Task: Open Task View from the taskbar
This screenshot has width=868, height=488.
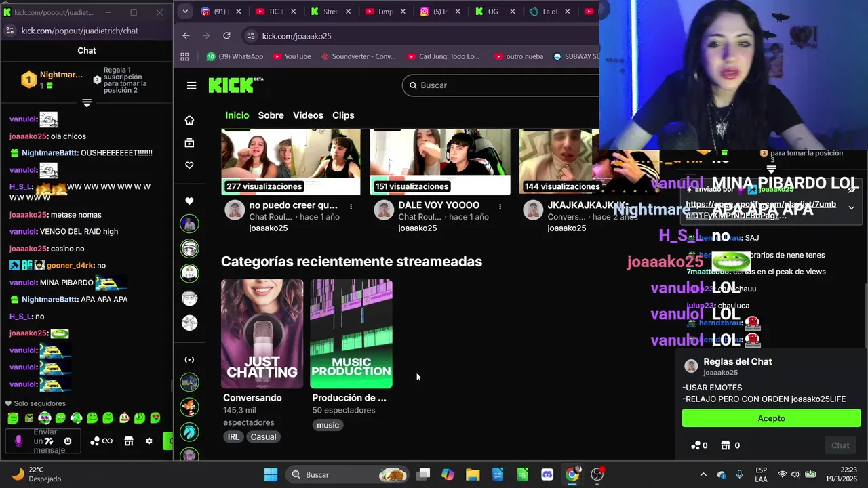Action: [x=423, y=474]
